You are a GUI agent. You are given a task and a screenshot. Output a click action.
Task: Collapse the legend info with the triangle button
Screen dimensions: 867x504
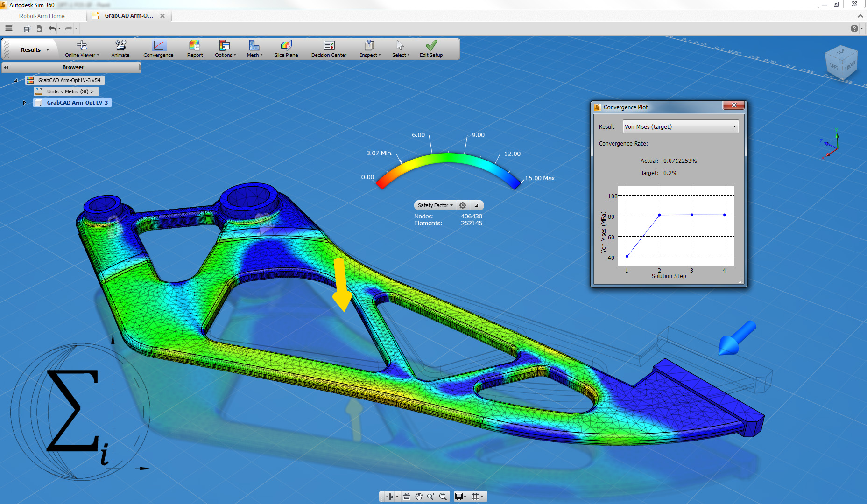[x=477, y=205]
